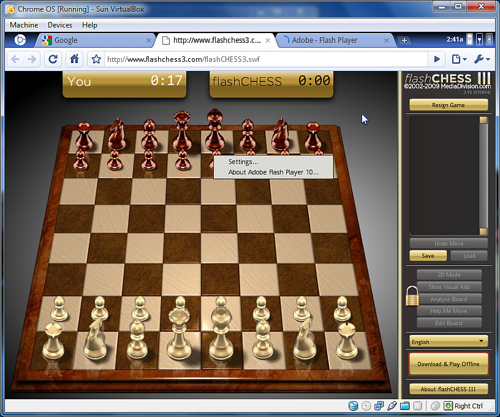Click the keyboard capture icon by Right Ctrl
The width and height of the screenshot is (500, 417).
448,406
